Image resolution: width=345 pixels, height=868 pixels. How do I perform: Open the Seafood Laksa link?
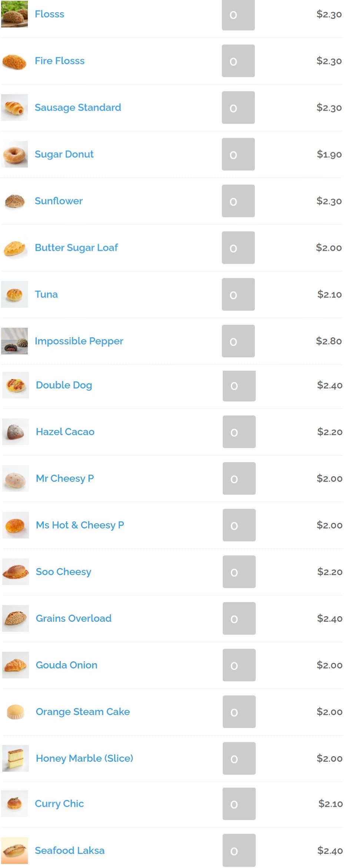pyautogui.click(x=70, y=850)
